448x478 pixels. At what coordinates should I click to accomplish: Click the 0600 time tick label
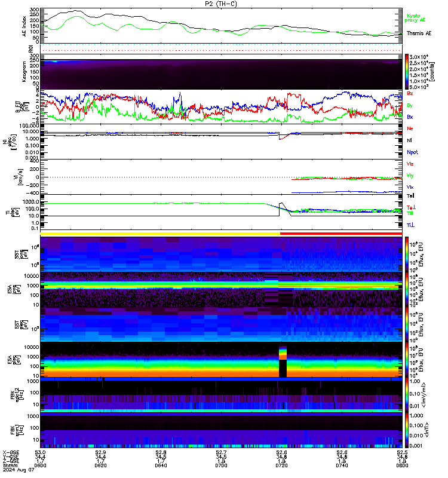[x=40, y=465]
